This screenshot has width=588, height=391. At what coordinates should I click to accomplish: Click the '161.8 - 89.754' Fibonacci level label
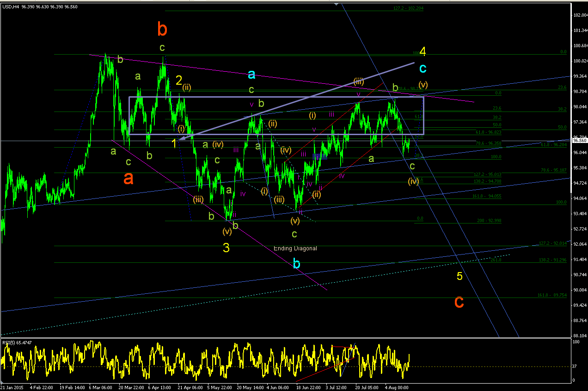551,295
